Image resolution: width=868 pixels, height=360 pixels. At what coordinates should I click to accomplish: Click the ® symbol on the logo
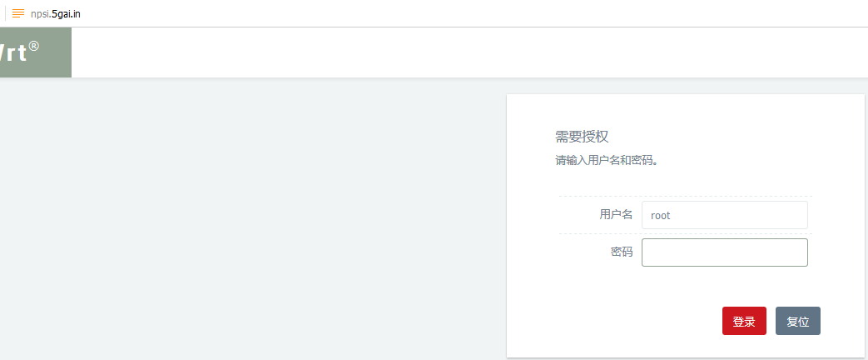coord(34,47)
